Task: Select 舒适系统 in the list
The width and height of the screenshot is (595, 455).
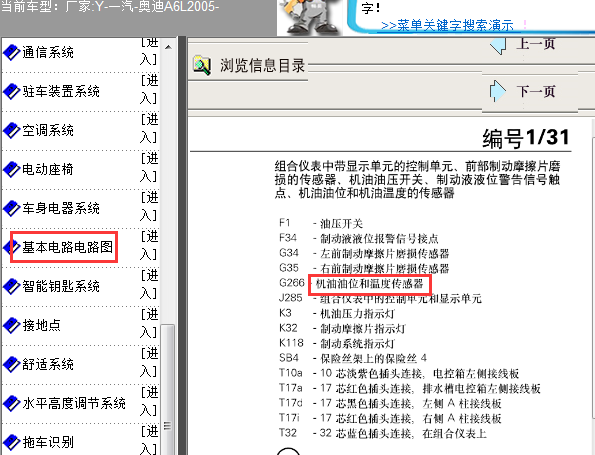Action: [48, 364]
